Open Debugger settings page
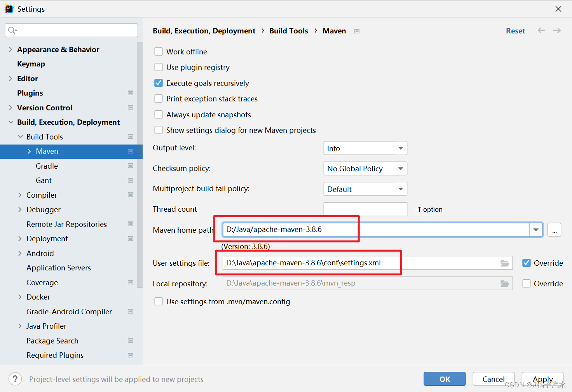The height and width of the screenshot is (392, 572). 44,209
